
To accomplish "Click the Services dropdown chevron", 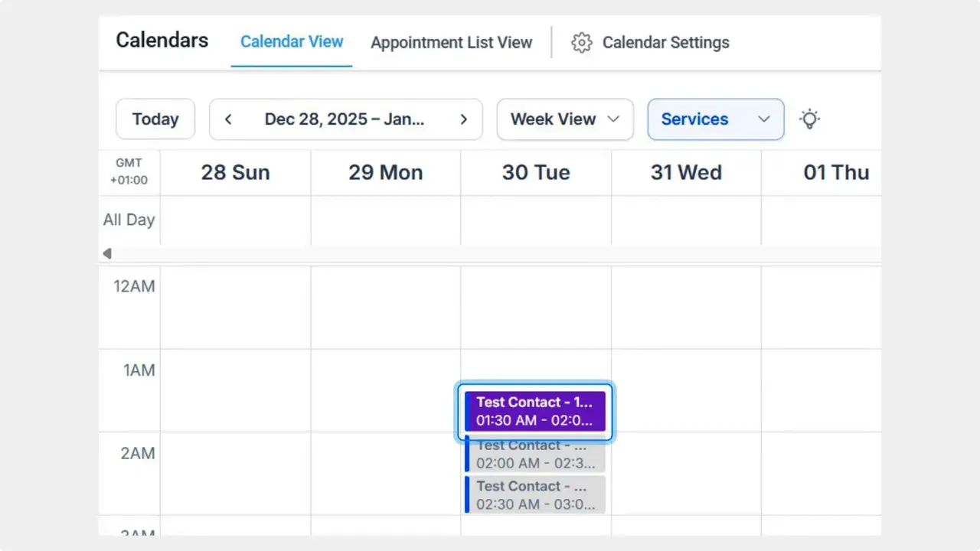I will click(763, 119).
